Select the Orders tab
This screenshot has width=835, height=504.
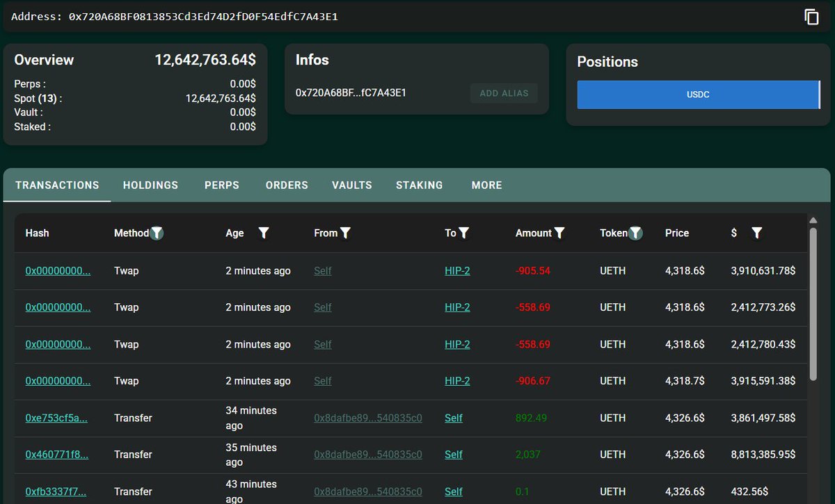(287, 186)
